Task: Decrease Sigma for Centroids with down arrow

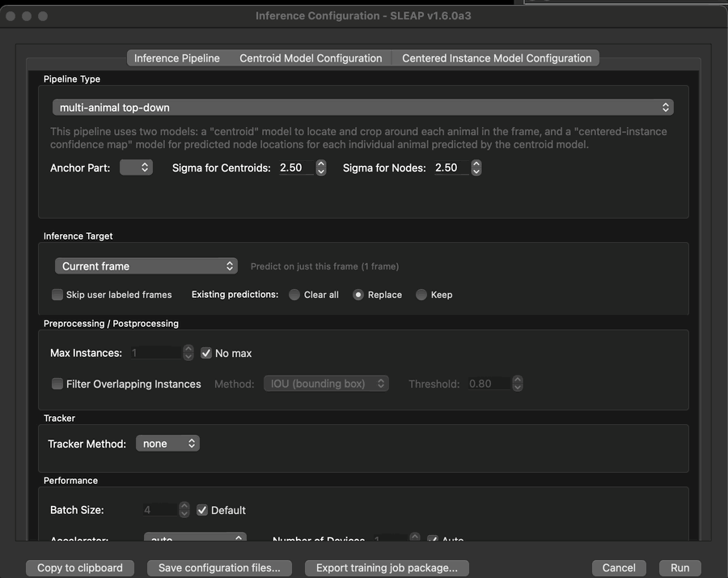Action: (x=321, y=172)
